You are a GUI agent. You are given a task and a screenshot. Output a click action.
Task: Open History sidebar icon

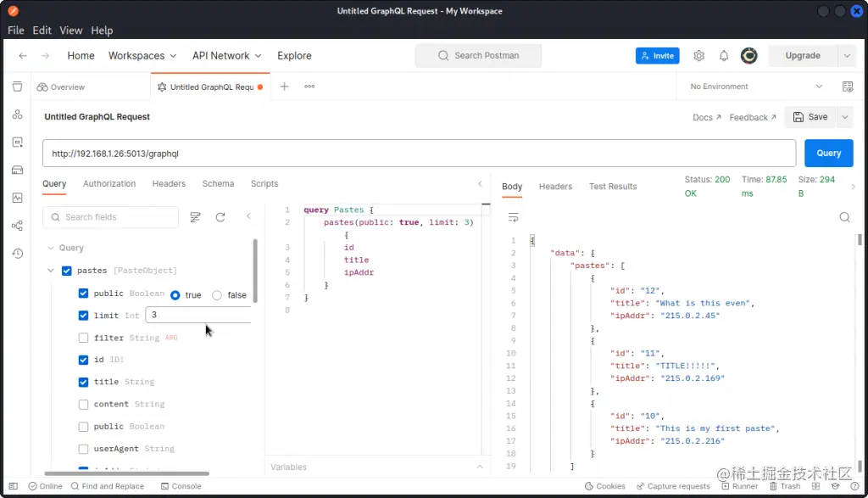(x=17, y=253)
